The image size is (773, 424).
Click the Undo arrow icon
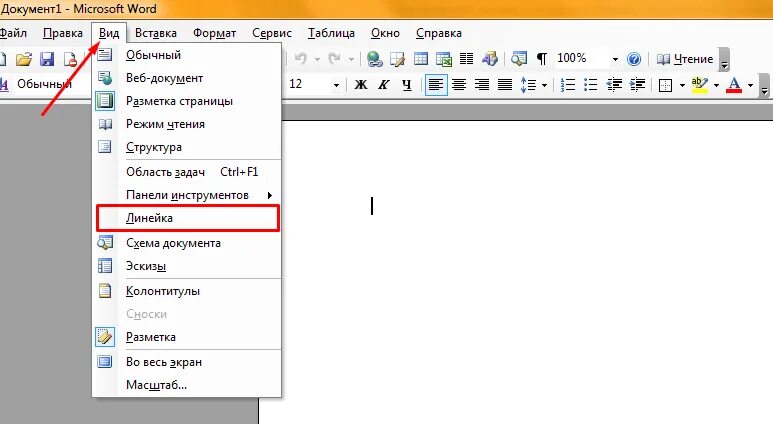click(x=301, y=59)
